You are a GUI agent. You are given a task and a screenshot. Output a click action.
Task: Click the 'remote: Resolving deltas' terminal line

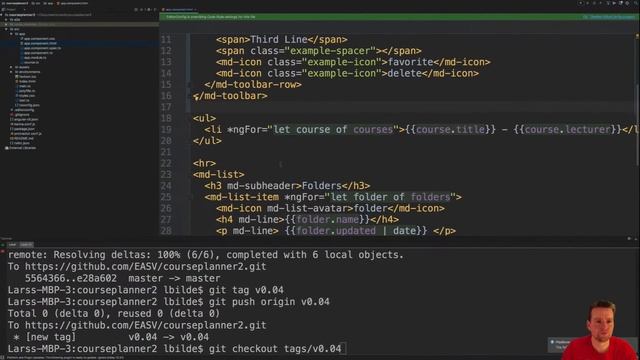pyautogui.click(x=206, y=255)
